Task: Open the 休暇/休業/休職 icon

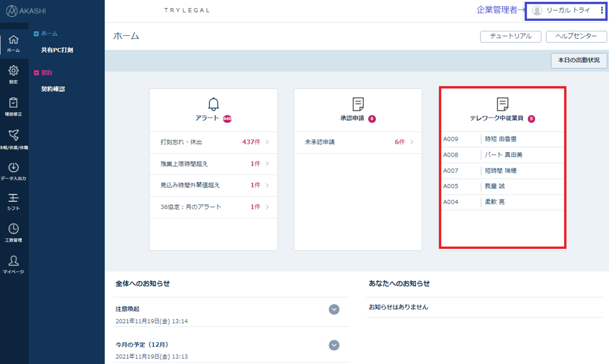Action: pyautogui.click(x=14, y=135)
